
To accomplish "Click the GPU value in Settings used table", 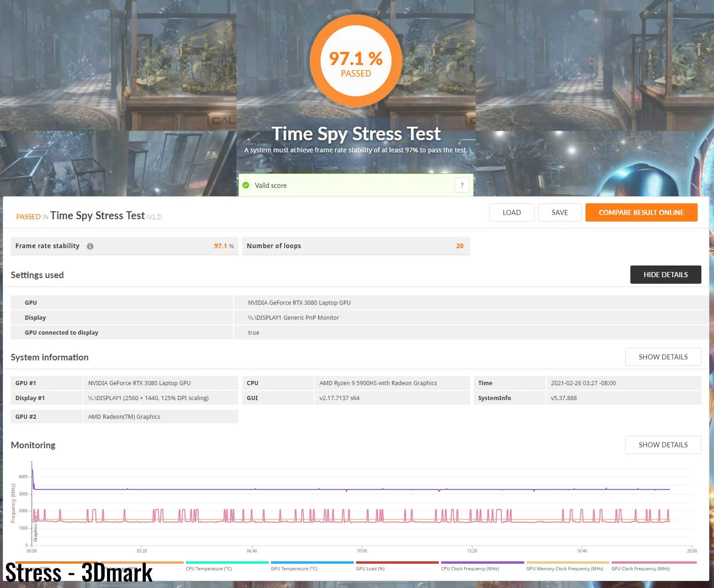I will 299,302.
